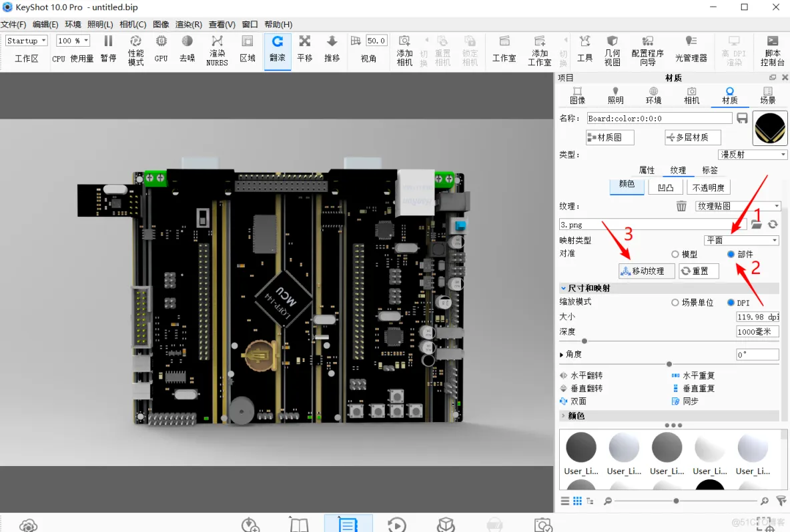This screenshot has height=532, width=790.
Task: Switch material library to grid view
Action: click(x=577, y=501)
